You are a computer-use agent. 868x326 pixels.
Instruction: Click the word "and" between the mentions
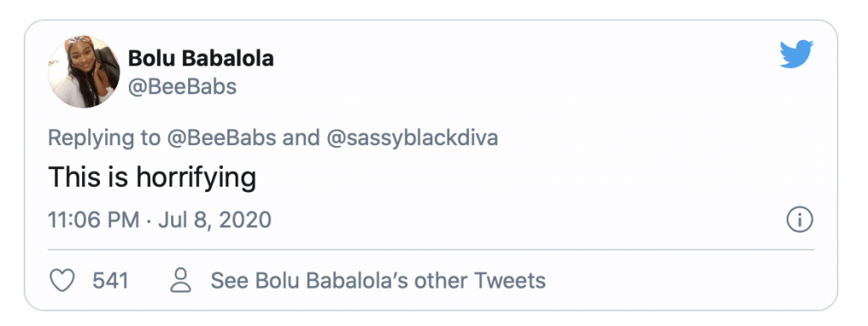click(x=301, y=138)
